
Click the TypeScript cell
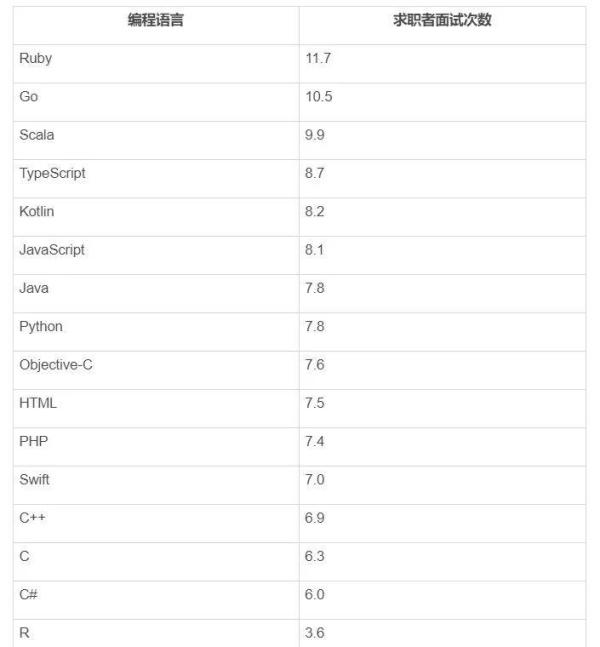pos(53,173)
